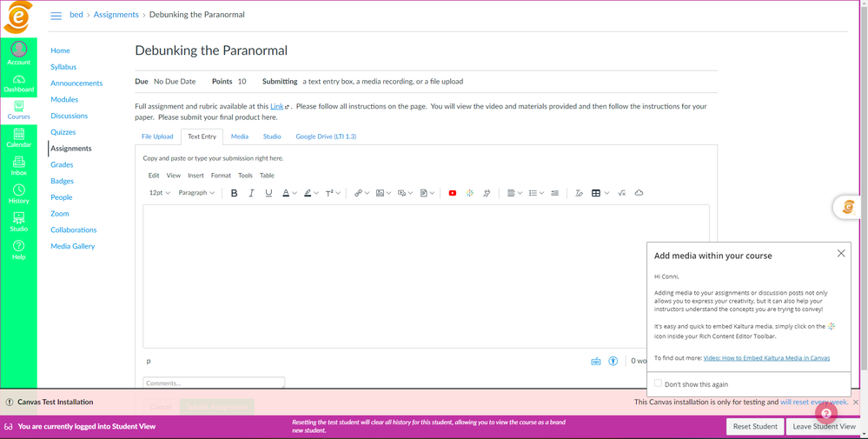Close the Add media popup
The image size is (868, 439).
click(841, 254)
